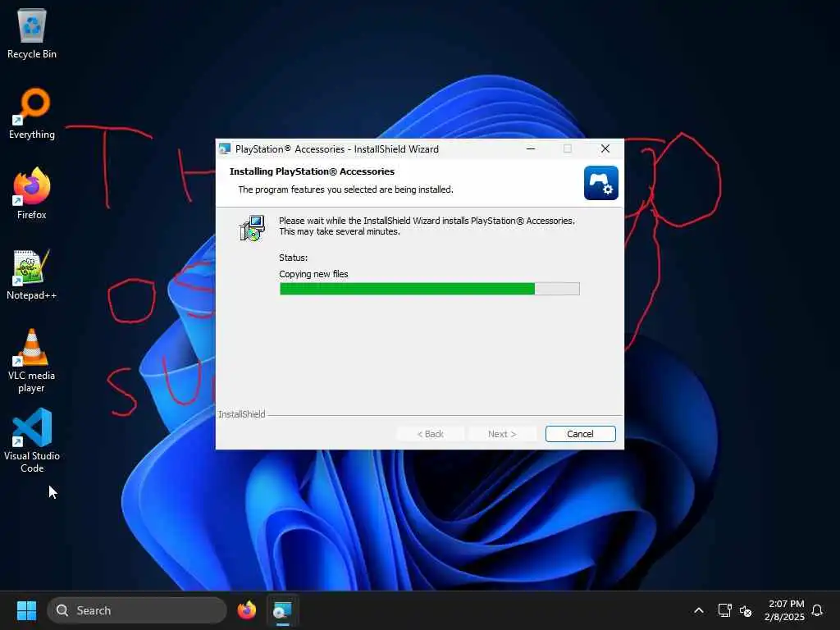Click the 'Installing PlayStation® Accessories' heading
840x630 pixels.
pyautogui.click(x=312, y=171)
